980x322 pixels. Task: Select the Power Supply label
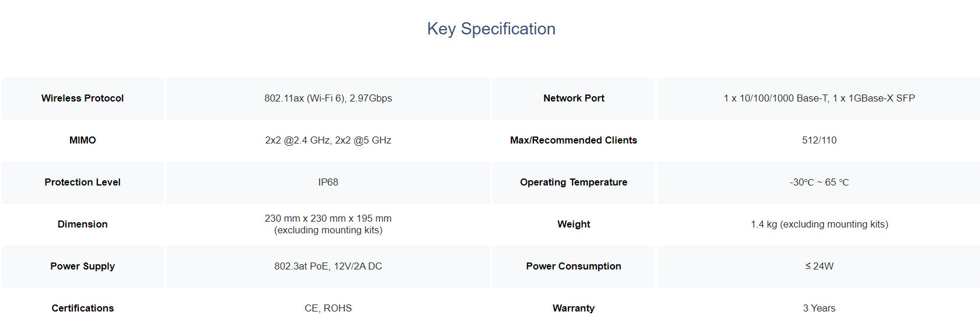(83, 266)
